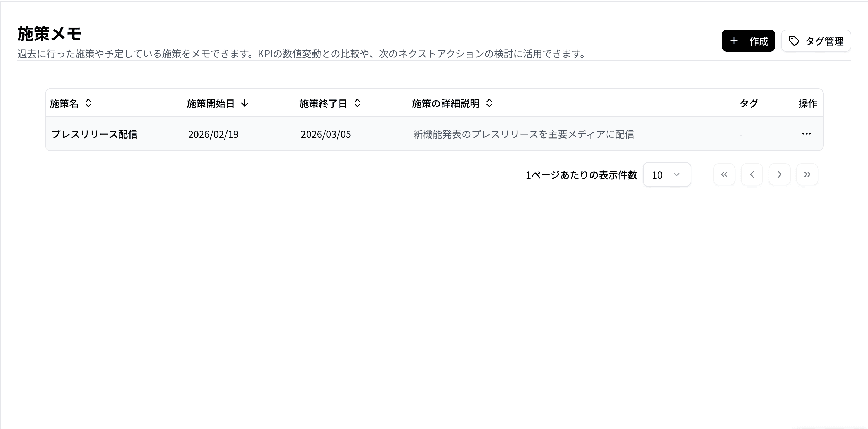Viewport: 868px width, 429px height.
Task: Click the last-page double-right chevron icon
Action: [x=807, y=174]
